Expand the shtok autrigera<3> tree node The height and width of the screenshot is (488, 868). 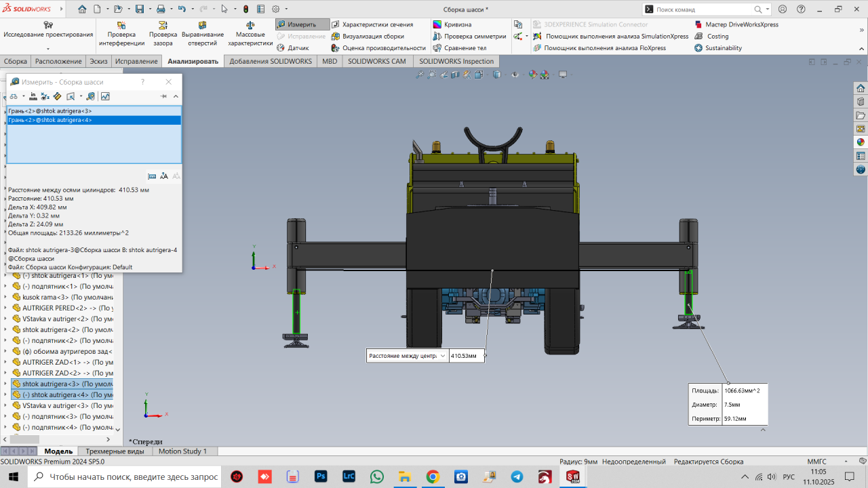pos(6,384)
